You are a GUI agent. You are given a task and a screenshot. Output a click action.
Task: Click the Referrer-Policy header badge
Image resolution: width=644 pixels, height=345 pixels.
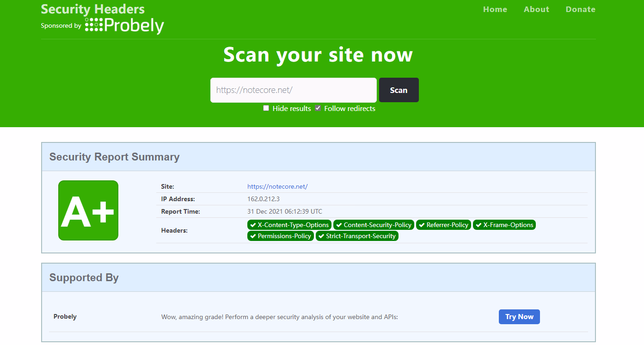[443, 225]
